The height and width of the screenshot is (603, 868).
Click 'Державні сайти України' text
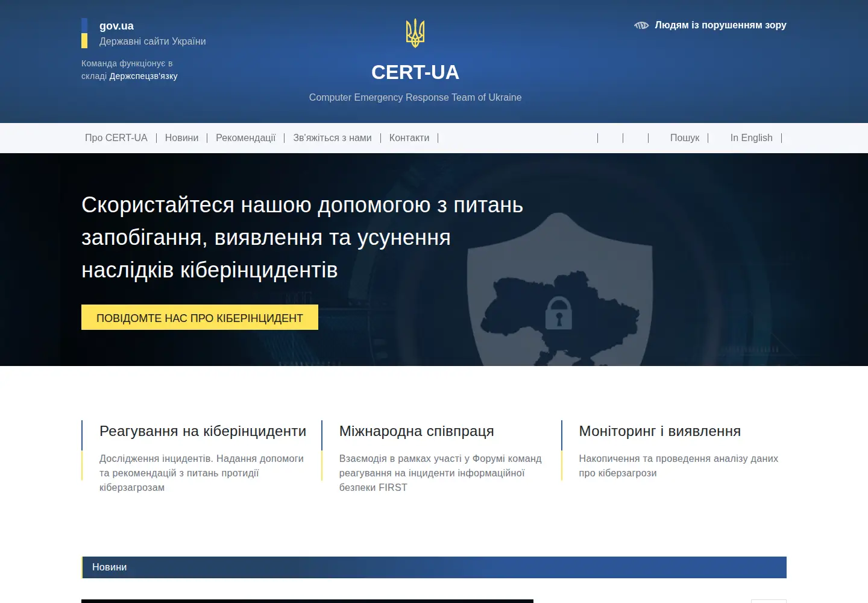tap(153, 41)
